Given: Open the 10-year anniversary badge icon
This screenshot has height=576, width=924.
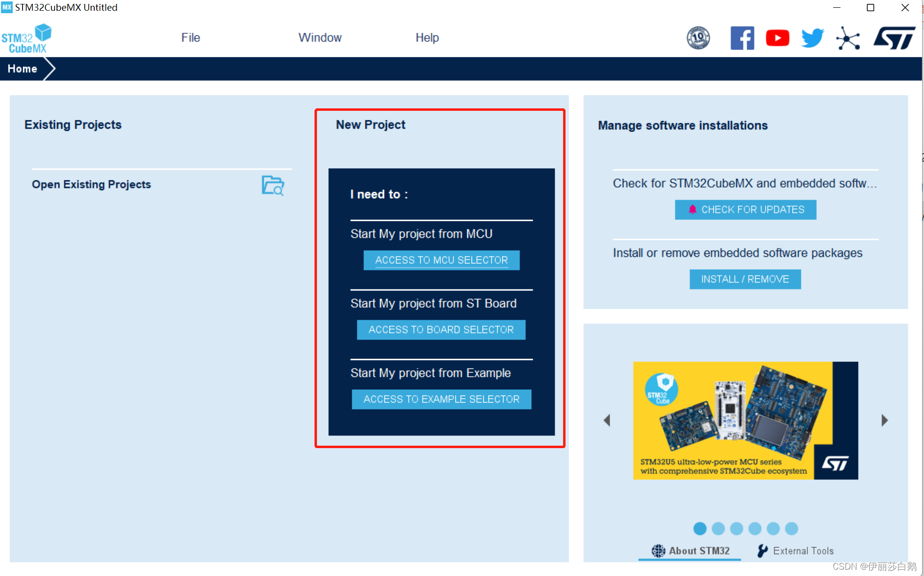Looking at the screenshot, I should [x=698, y=38].
